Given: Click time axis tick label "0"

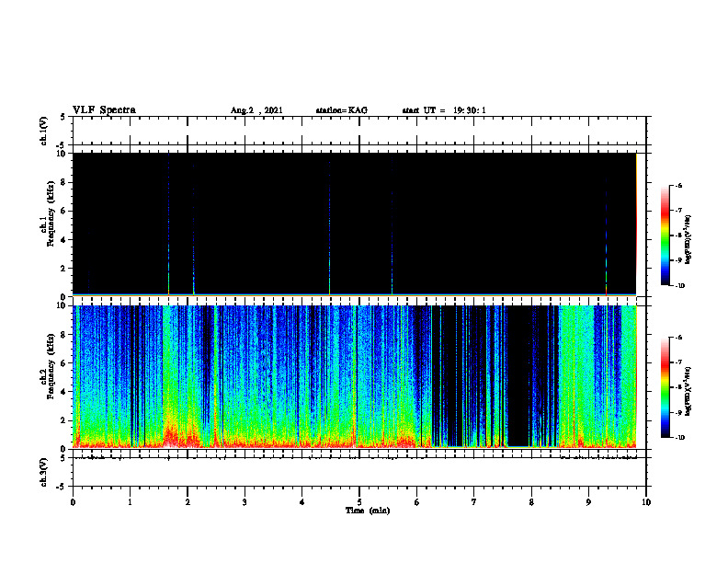Looking at the screenshot, I should pos(73,502).
